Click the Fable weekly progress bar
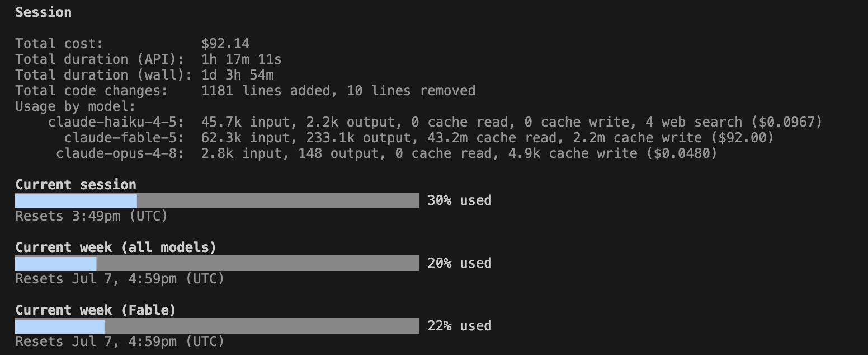868x355 pixels. click(217, 326)
